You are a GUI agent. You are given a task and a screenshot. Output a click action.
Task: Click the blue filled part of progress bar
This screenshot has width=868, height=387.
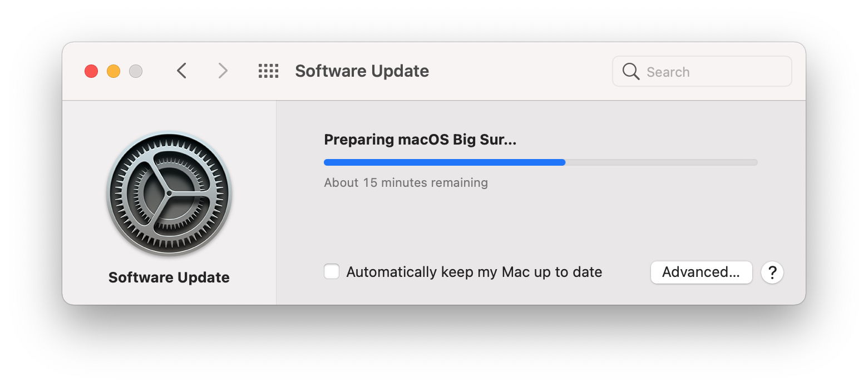444,162
